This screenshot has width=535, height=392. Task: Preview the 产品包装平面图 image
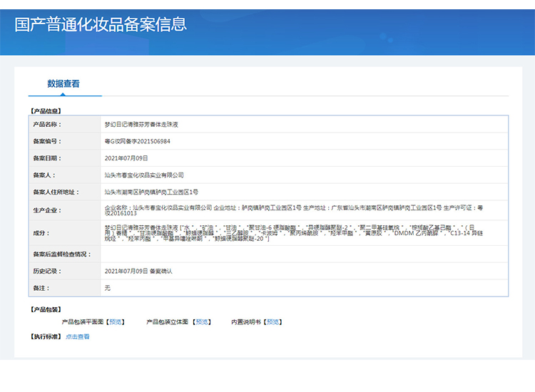click(116, 322)
